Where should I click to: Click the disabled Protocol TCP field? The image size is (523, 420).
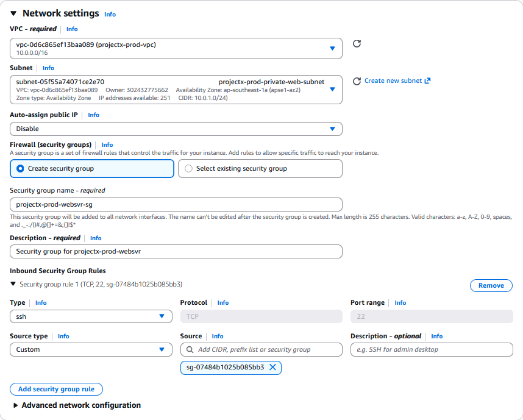[x=261, y=316]
